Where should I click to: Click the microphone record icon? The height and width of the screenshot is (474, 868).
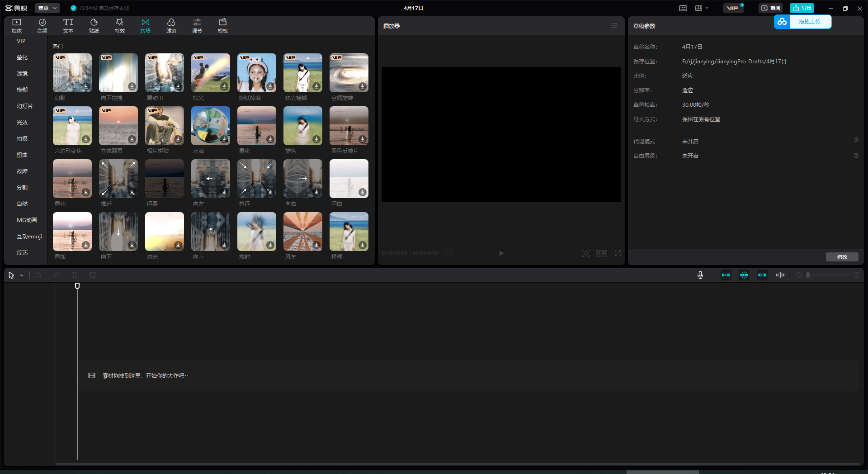pos(700,275)
